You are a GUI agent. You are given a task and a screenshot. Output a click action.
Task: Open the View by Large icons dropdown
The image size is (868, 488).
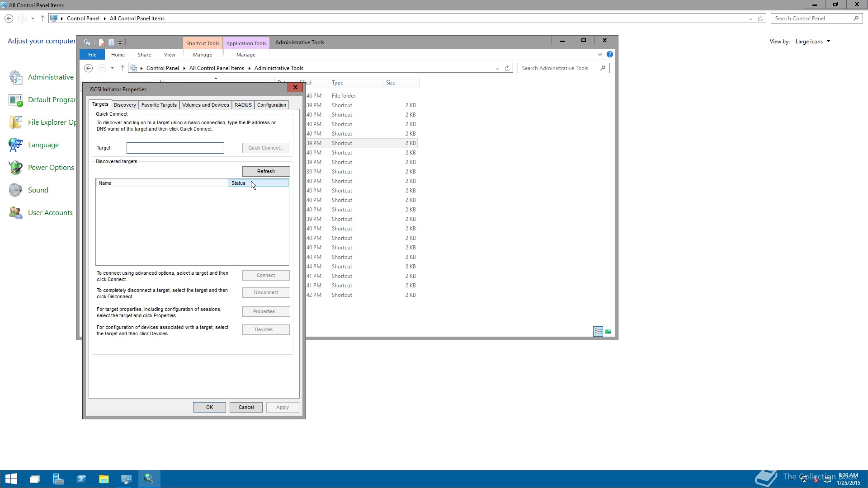tap(813, 42)
